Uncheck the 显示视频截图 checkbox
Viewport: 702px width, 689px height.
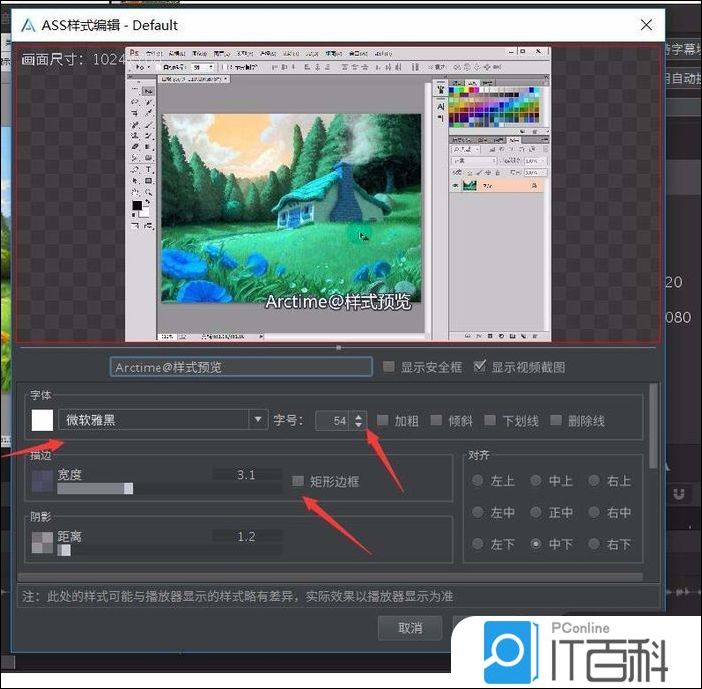pyautogui.click(x=479, y=367)
